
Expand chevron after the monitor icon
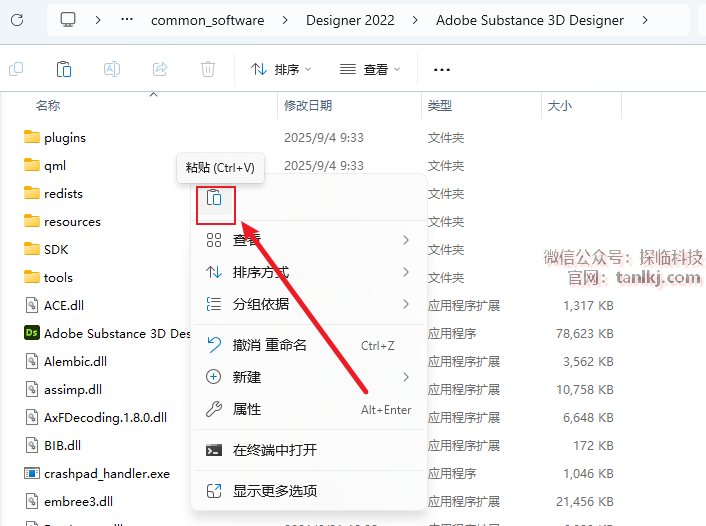(98, 20)
